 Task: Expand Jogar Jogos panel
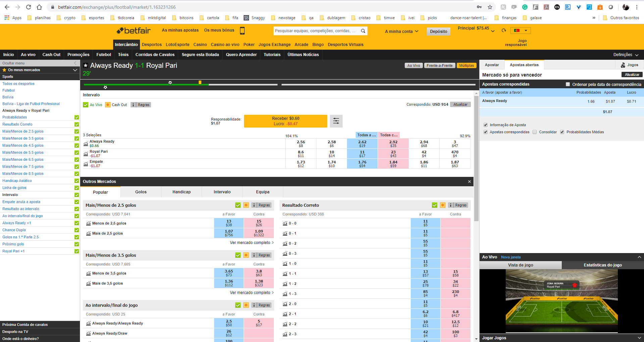coord(639,338)
